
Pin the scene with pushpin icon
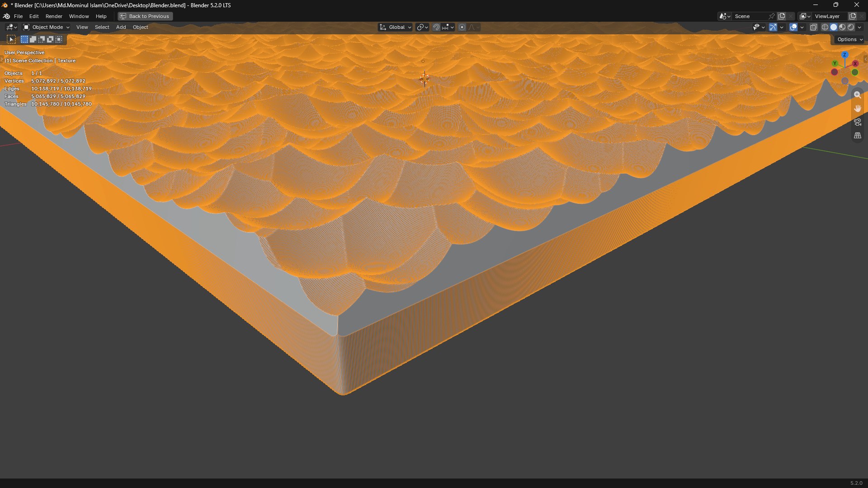pyautogui.click(x=772, y=16)
